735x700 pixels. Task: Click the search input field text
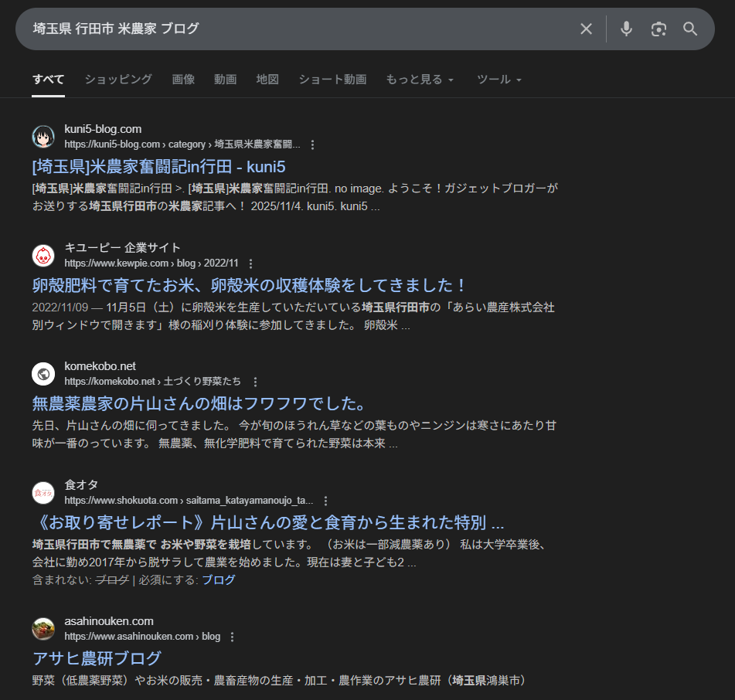(x=116, y=29)
